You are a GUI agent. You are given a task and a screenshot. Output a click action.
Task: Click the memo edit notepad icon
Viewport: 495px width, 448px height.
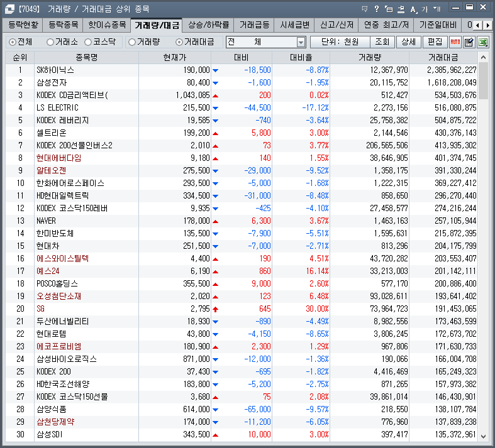469,42
